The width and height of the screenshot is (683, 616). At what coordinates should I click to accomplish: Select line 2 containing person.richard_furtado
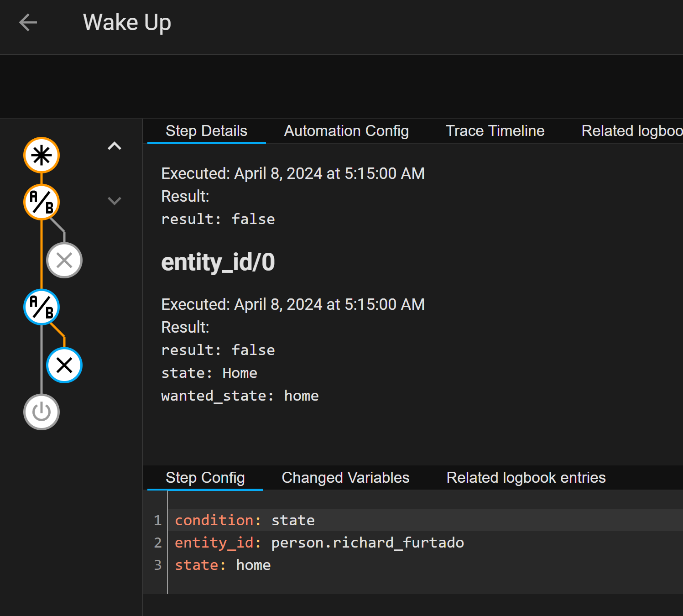[x=319, y=543]
